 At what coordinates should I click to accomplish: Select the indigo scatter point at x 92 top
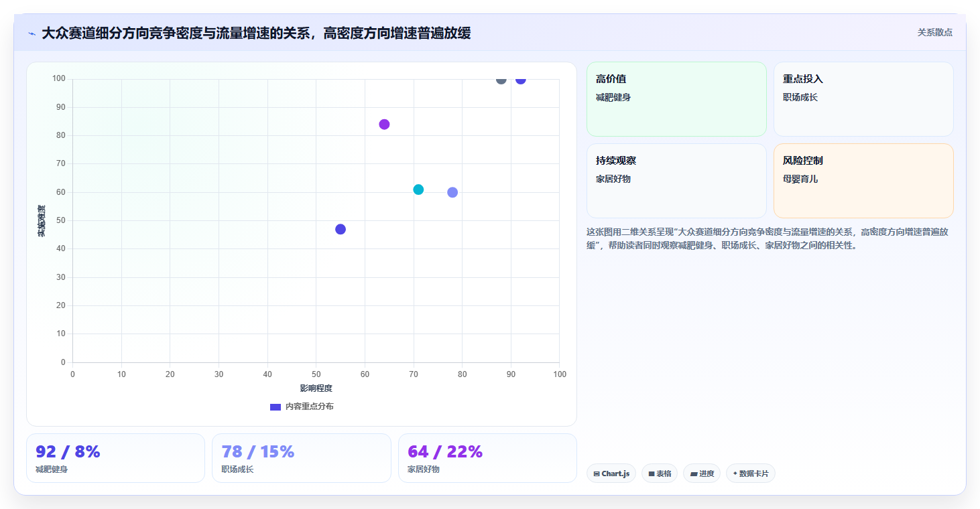click(521, 79)
